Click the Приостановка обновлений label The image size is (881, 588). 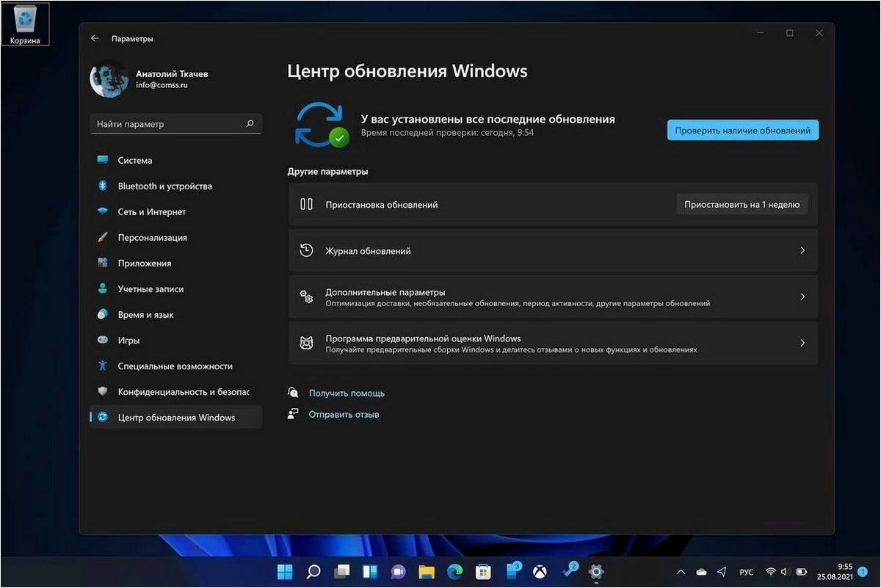382,205
